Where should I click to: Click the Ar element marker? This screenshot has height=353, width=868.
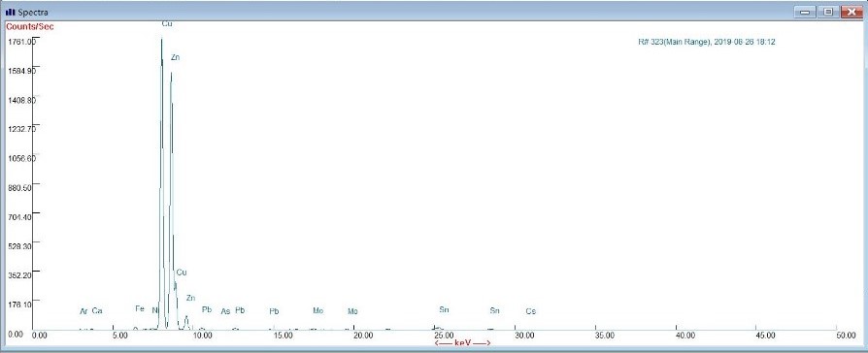[x=84, y=311]
